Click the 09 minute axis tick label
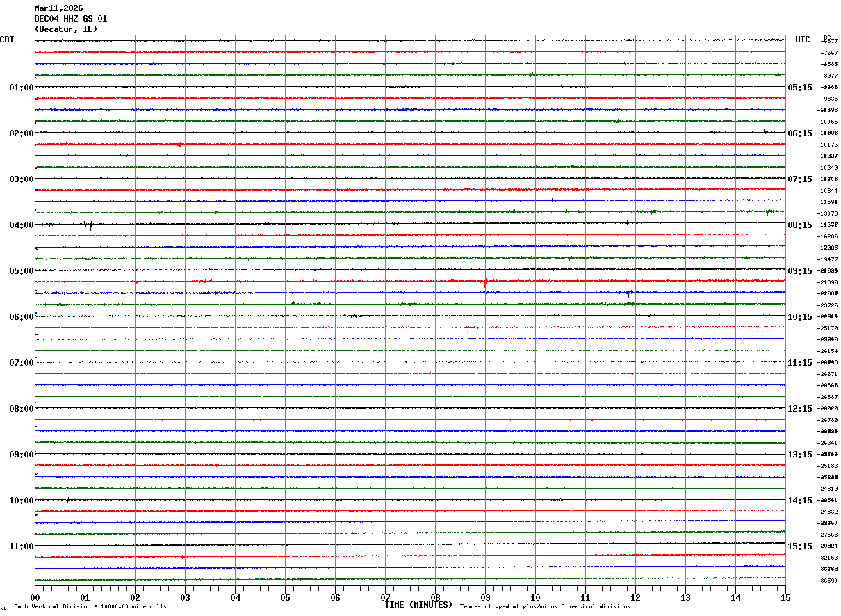The width and height of the screenshot is (841, 616). click(x=485, y=597)
